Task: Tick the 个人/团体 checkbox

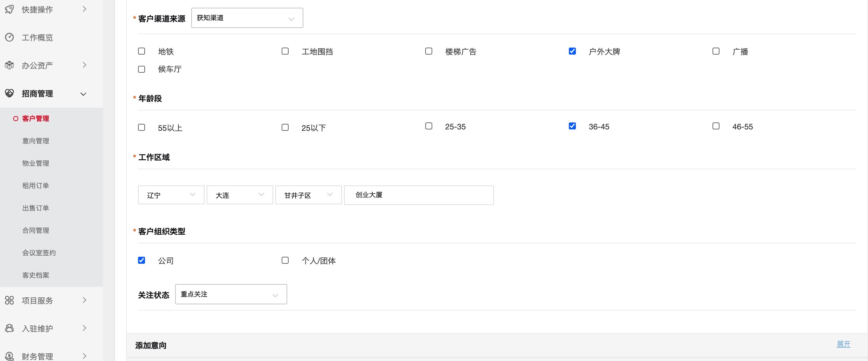Action: 285,260
